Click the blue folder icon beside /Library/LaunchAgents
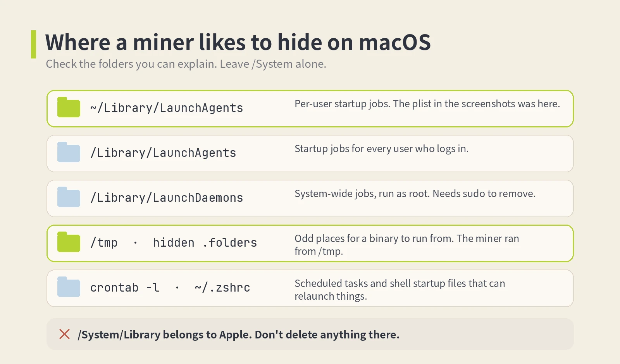This screenshot has height=364, width=620. click(69, 152)
